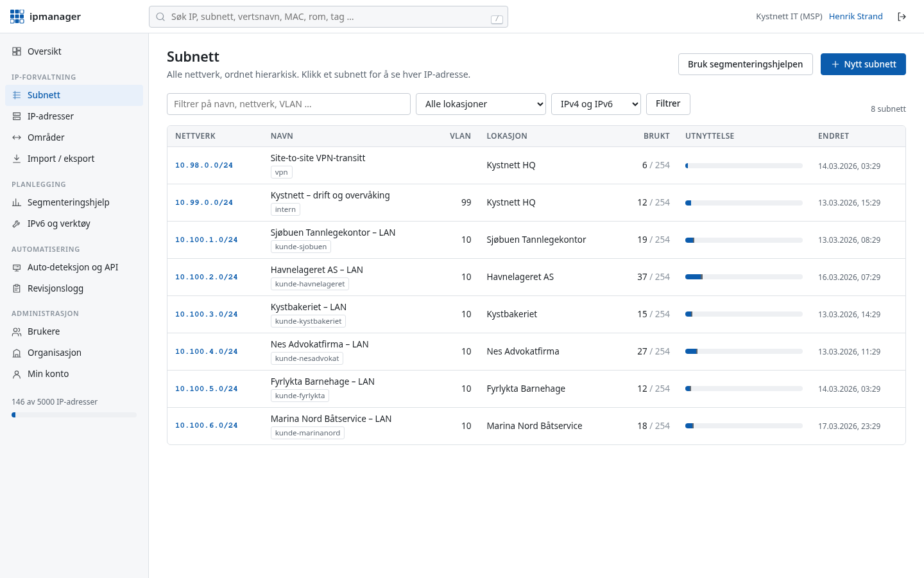
Task: Click utilization bar for Havnelageret AS row
Action: tap(744, 277)
